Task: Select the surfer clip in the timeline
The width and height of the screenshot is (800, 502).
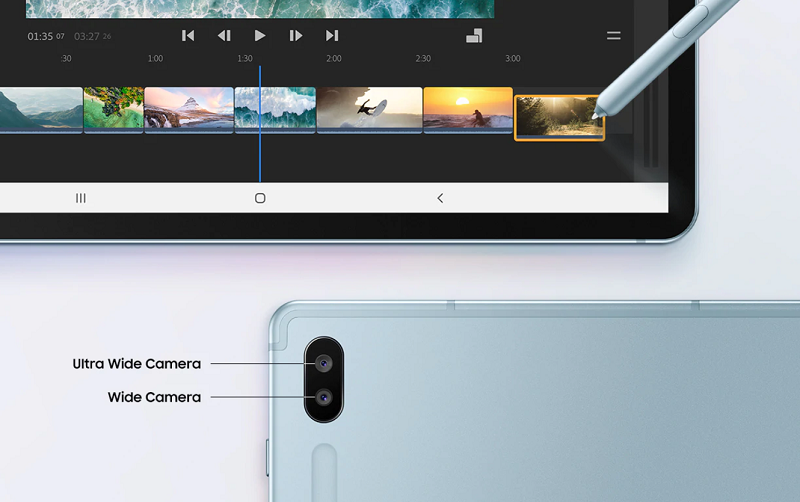Action: coord(369,109)
